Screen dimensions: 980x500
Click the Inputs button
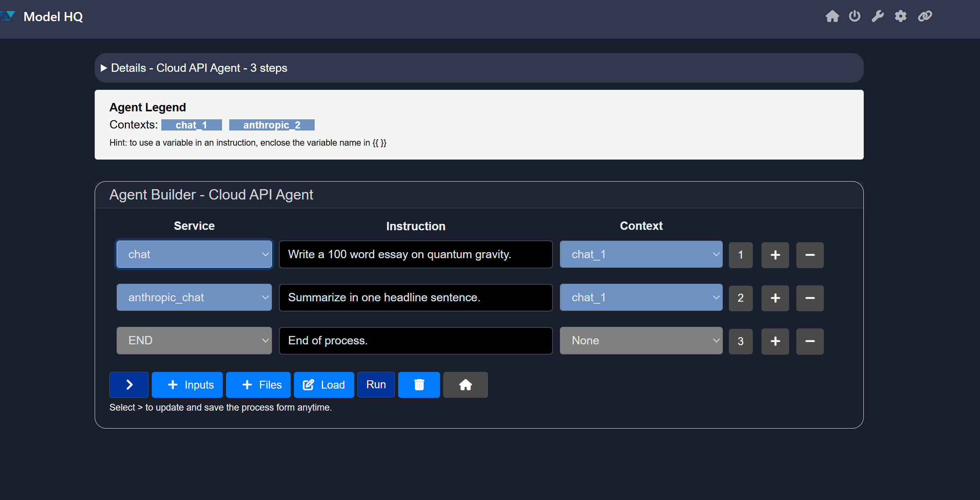click(187, 385)
